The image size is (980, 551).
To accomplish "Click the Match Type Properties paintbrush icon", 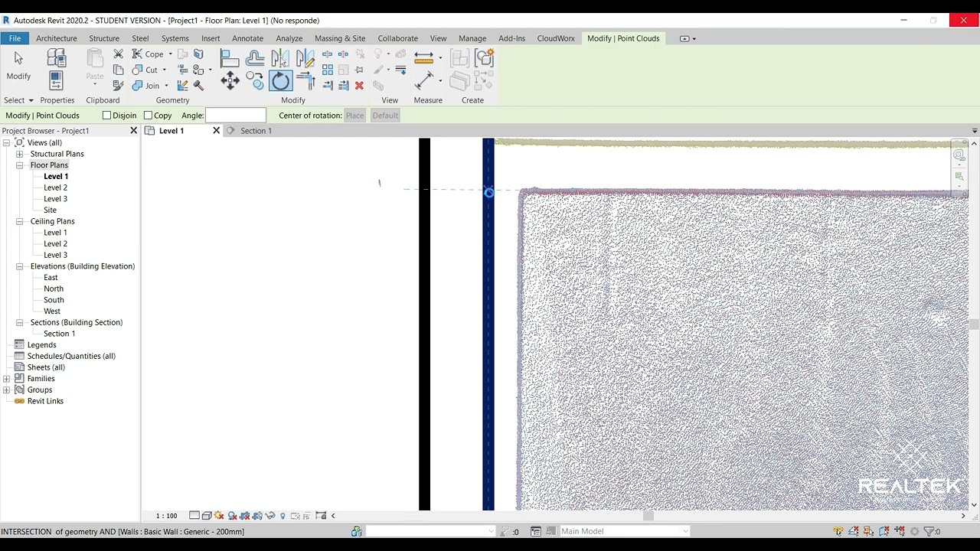I will coord(118,85).
